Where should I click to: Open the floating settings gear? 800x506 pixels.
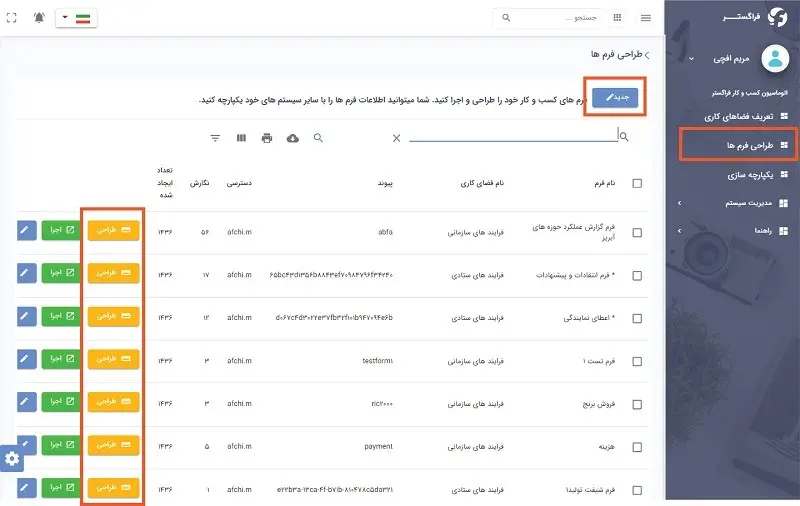pos(12,458)
